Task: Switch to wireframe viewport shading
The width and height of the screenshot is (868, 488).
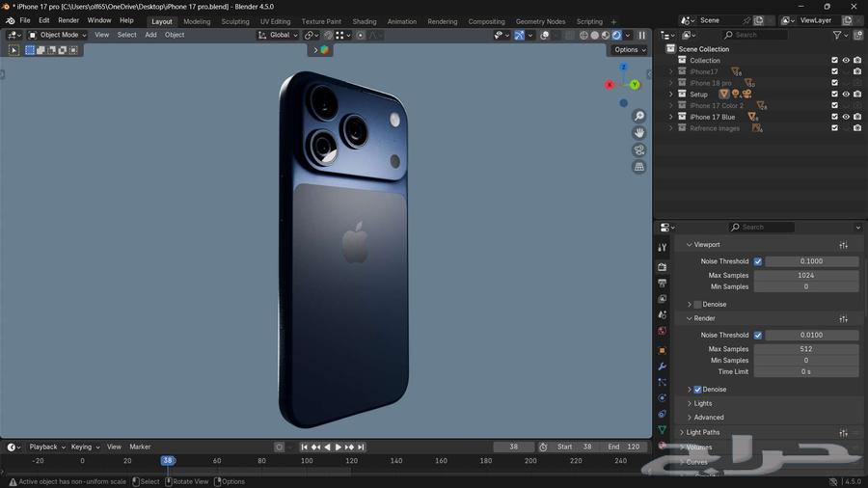Action: pos(583,35)
